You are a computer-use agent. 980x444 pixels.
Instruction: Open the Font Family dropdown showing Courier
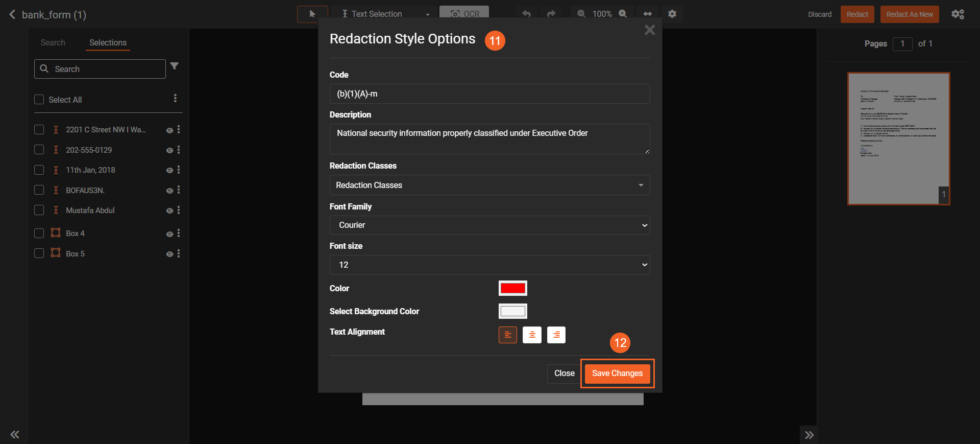[489, 225]
